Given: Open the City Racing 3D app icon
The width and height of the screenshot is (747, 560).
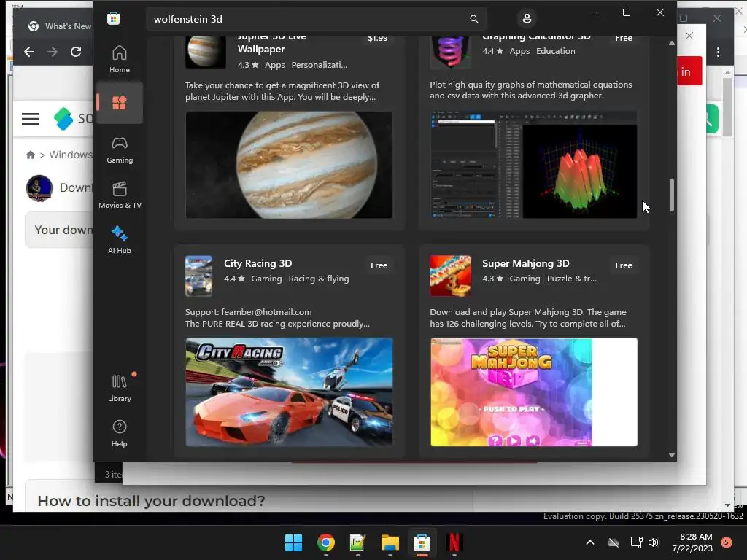Looking at the screenshot, I should [198, 276].
